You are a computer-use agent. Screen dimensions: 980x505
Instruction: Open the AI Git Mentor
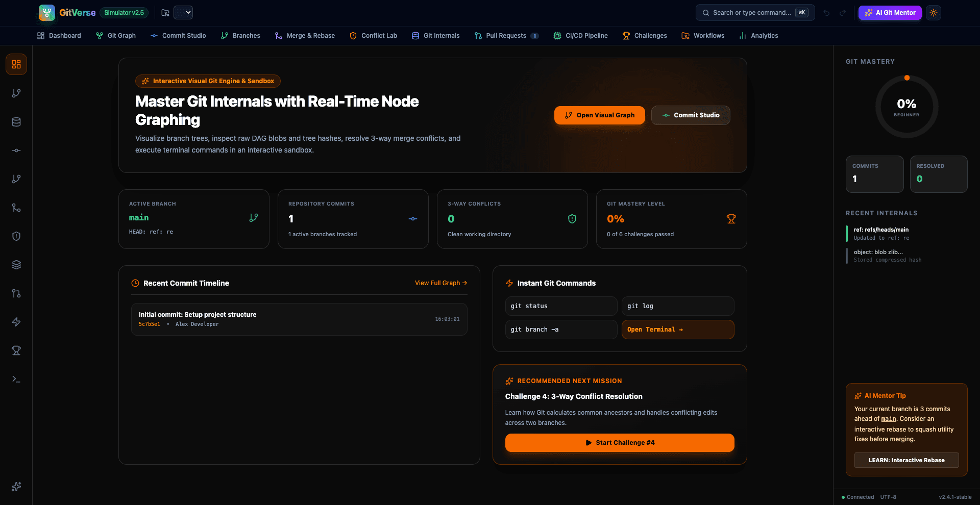click(890, 13)
